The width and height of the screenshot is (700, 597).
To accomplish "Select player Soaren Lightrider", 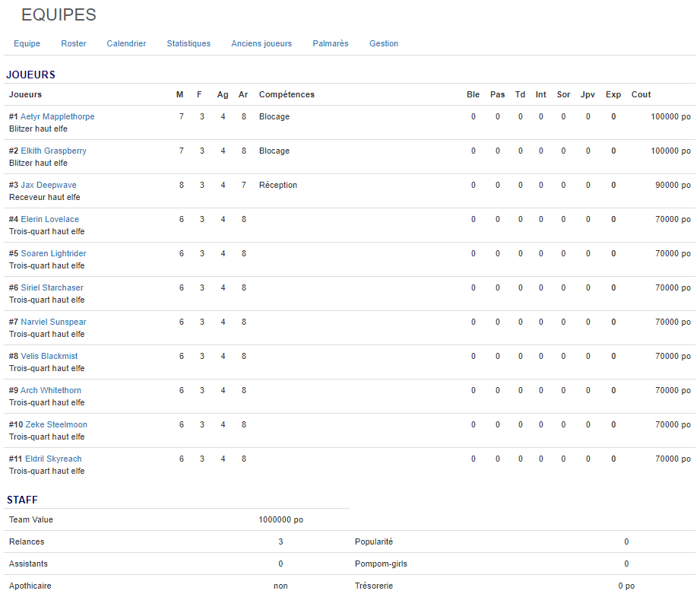I will pyautogui.click(x=53, y=254).
